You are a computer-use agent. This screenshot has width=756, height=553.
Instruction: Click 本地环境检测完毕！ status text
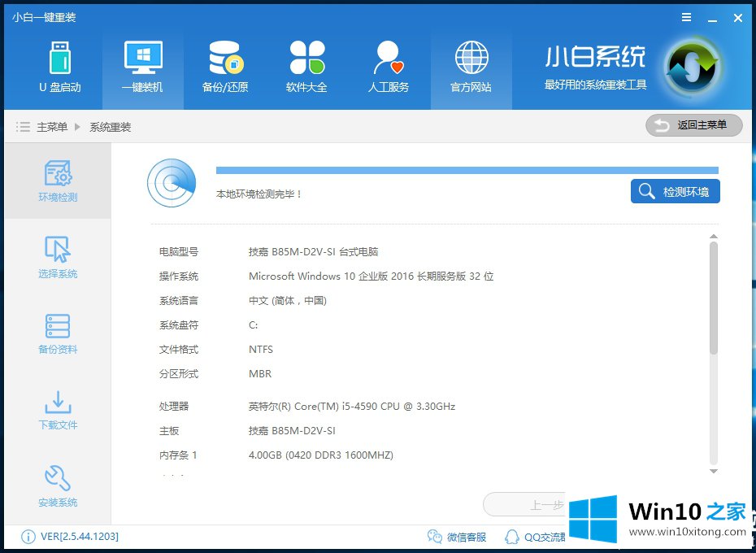click(x=259, y=194)
